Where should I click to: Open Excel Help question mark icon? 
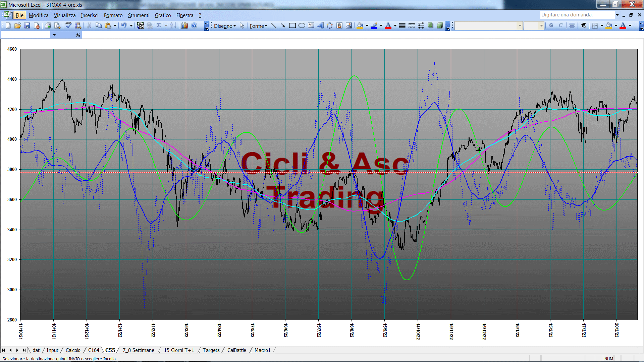(194, 25)
